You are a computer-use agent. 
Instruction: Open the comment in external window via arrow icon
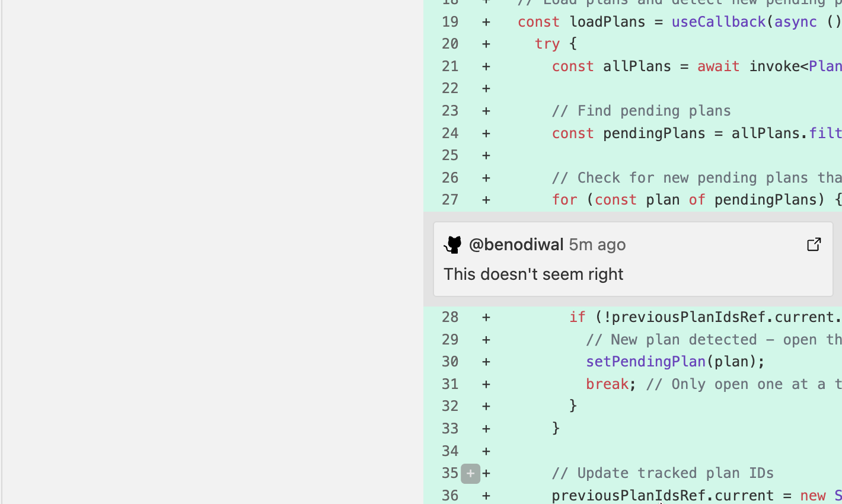point(814,244)
